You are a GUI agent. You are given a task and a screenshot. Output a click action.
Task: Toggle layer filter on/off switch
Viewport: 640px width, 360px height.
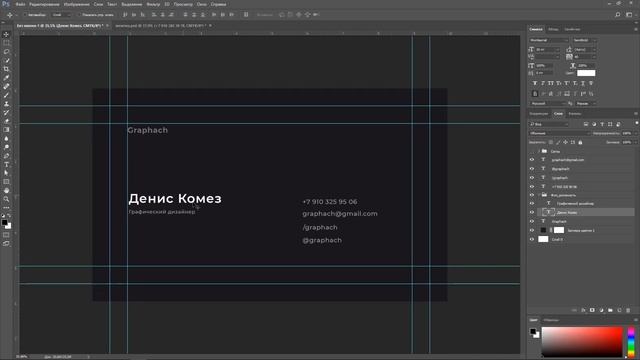pyautogui.click(x=637, y=124)
